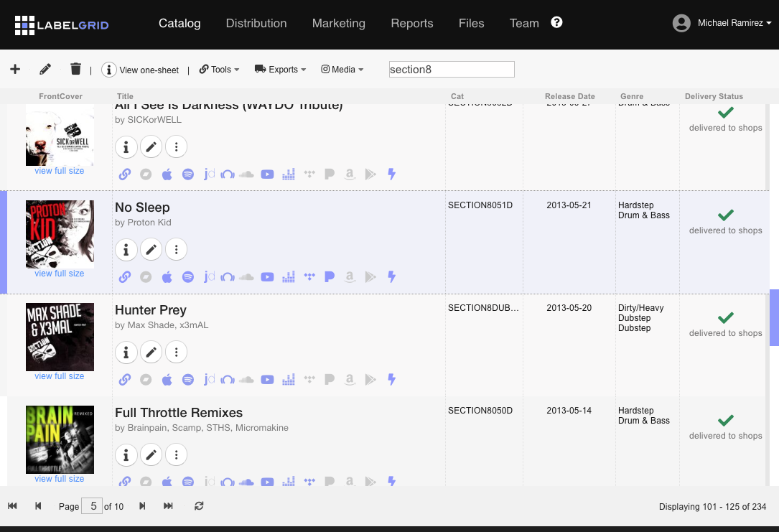The image size is (779, 532).
Task: Edit the No Sleep release
Action: tap(151, 249)
